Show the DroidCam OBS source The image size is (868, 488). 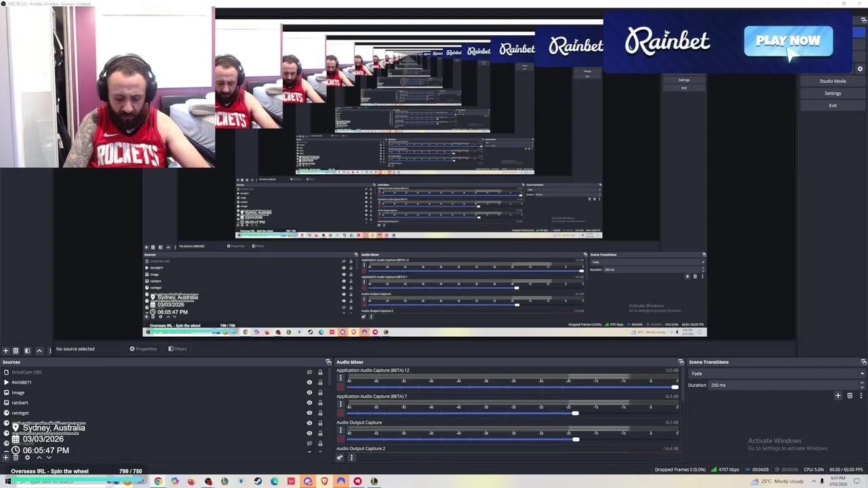point(309,372)
